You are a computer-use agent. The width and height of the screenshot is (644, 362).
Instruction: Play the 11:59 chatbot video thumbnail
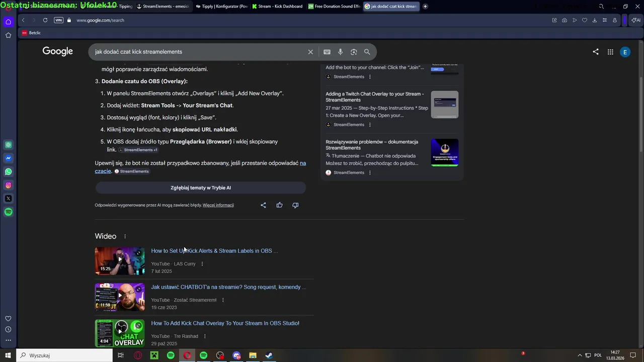pyautogui.click(x=120, y=297)
